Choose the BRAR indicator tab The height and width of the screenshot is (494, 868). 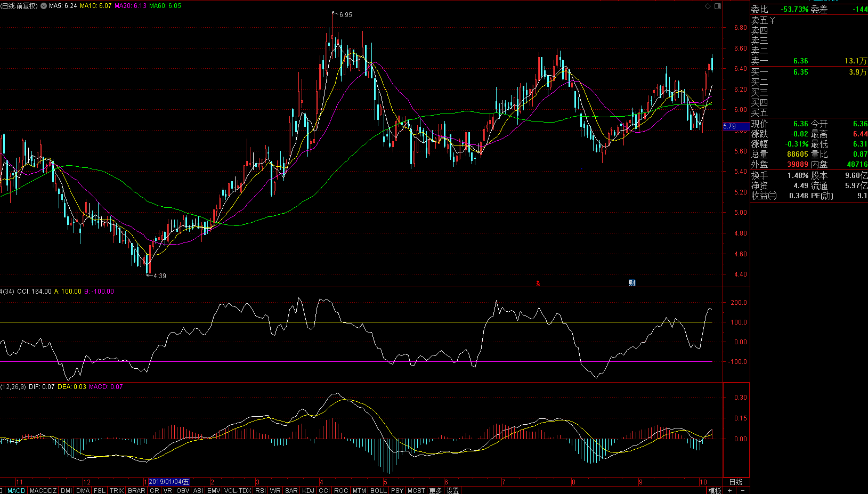(x=137, y=490)
